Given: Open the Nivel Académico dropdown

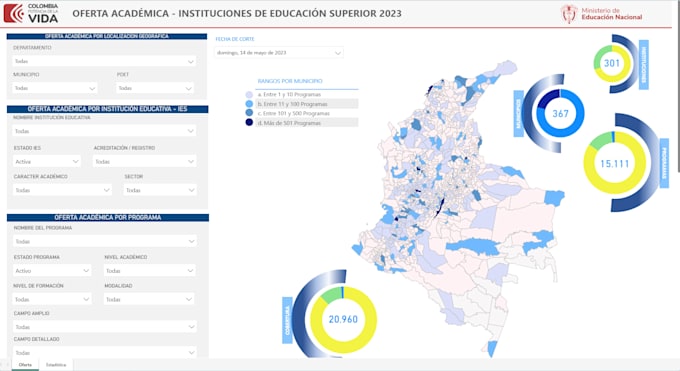Looking at the screenshot, I should (150, 271).
